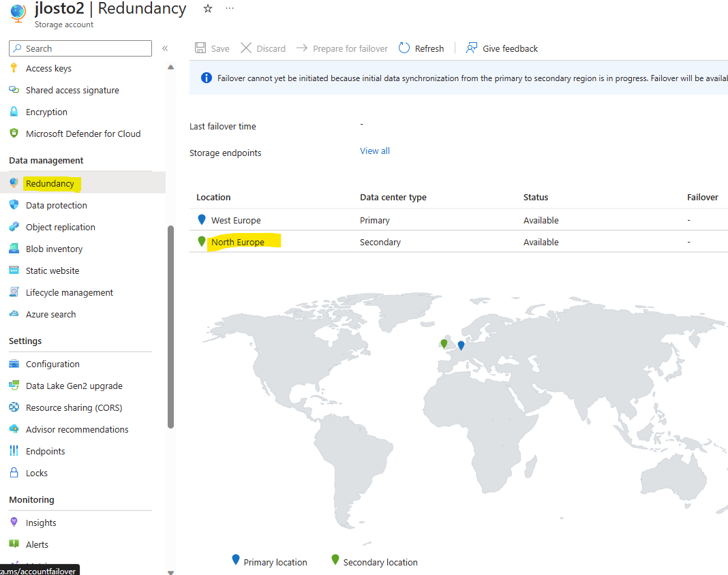
Task: Click the favorite star icon beside Redundancy title
Action: [207, 8]
